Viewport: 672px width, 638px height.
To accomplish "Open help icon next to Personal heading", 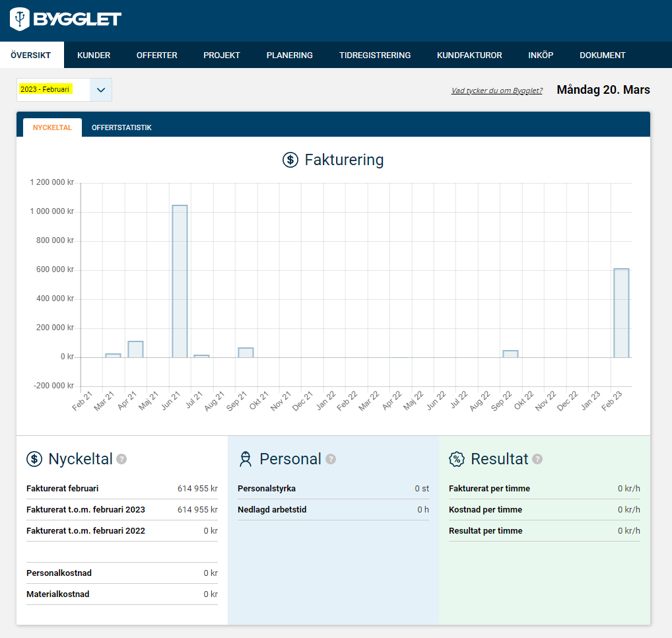I will [x=331, y=459].
